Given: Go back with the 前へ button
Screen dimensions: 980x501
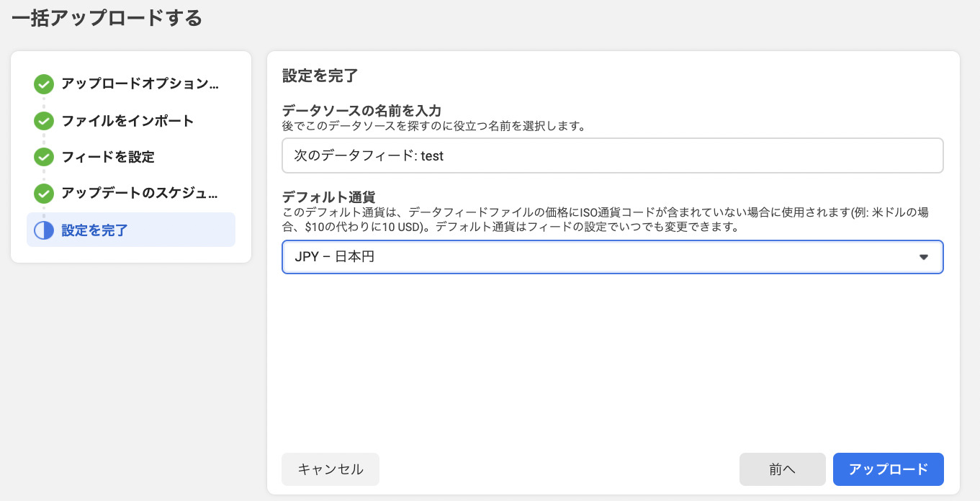Looking at the screenshot, I should [x=782, y=469].
